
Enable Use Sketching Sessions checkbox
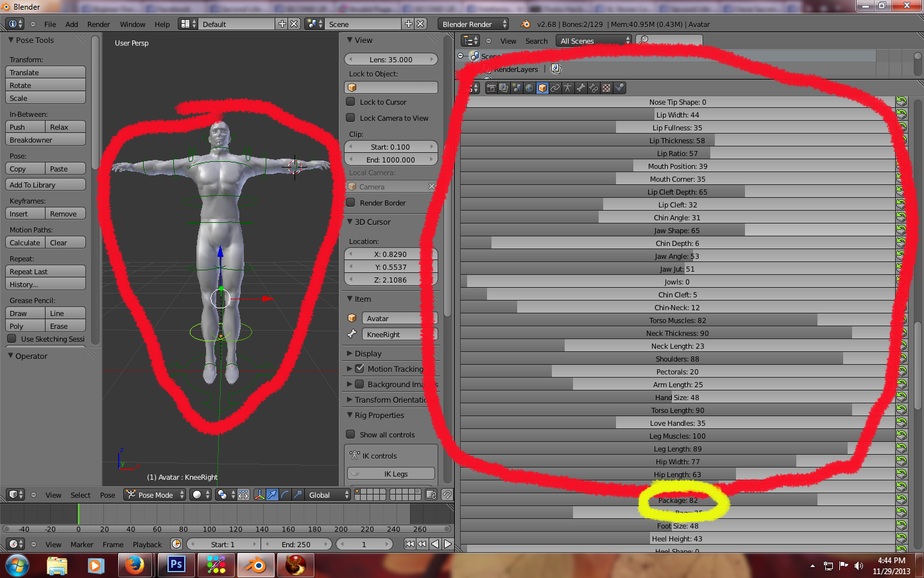tap(12, 338)
